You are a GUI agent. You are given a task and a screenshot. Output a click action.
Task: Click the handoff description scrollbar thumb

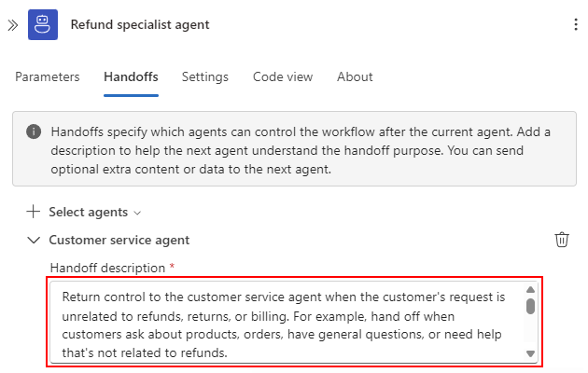pyautogui.click(x=530, y=306)
